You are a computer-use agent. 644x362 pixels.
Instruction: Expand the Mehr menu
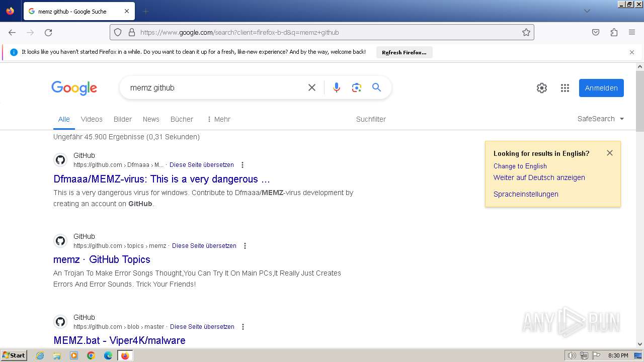click(218, 119)
